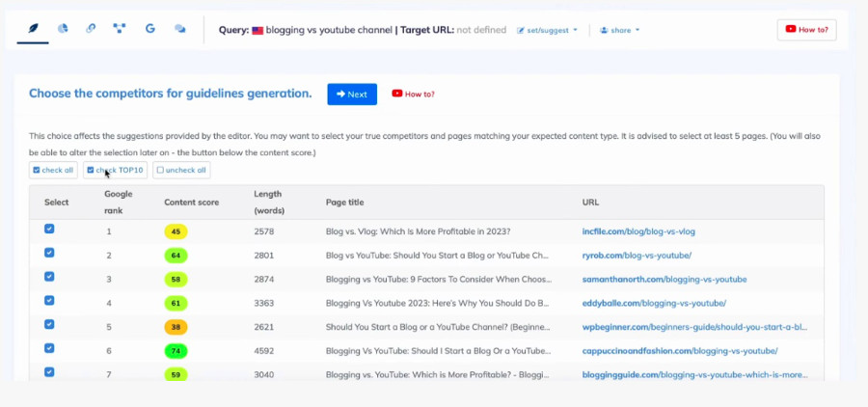This screenshot has width=868, height=407.
Task: Open the content editor feather tab
Action: pyautogui.click(x=35, y=29)
